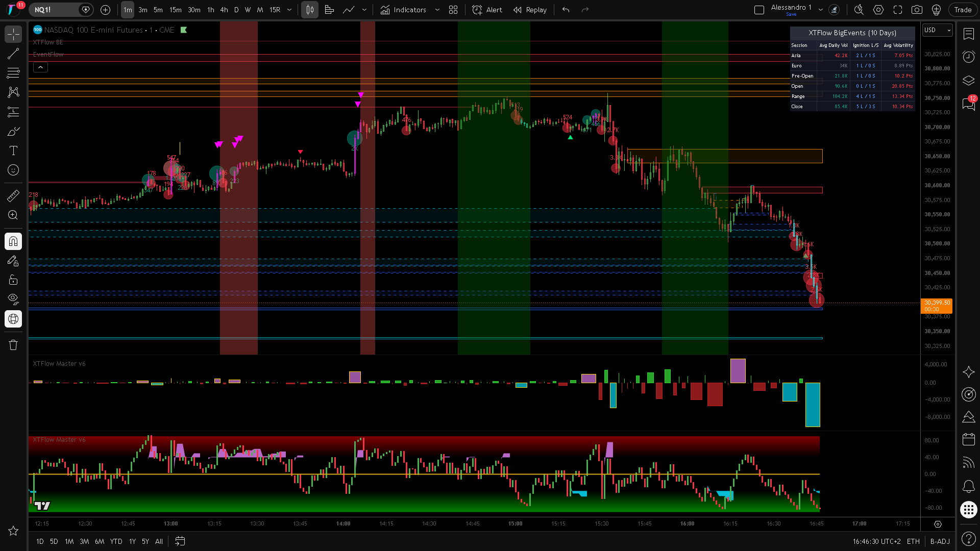Open the notifications bell panel
This screenshot has height=551, width=980.
[x=968, y=486]
